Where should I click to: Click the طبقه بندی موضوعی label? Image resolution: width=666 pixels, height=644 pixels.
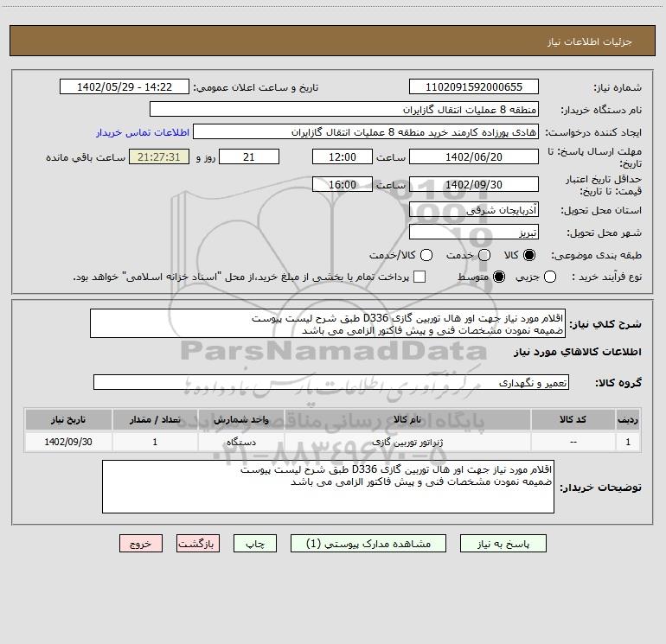(596, 255)
